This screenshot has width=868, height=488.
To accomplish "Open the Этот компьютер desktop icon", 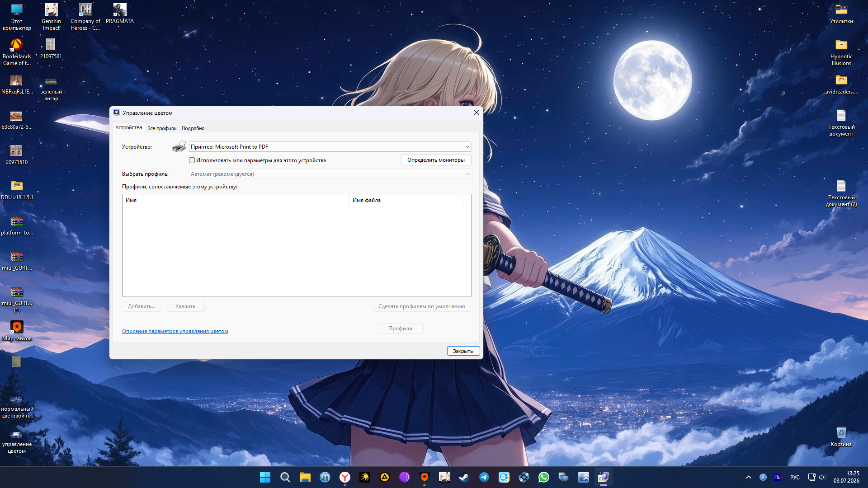I will (17, 17).
